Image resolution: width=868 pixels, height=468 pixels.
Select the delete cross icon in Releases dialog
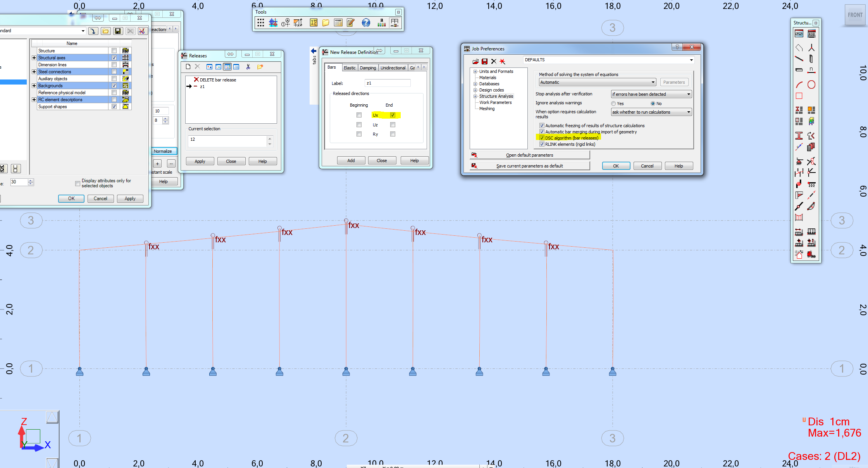(198, 67)
